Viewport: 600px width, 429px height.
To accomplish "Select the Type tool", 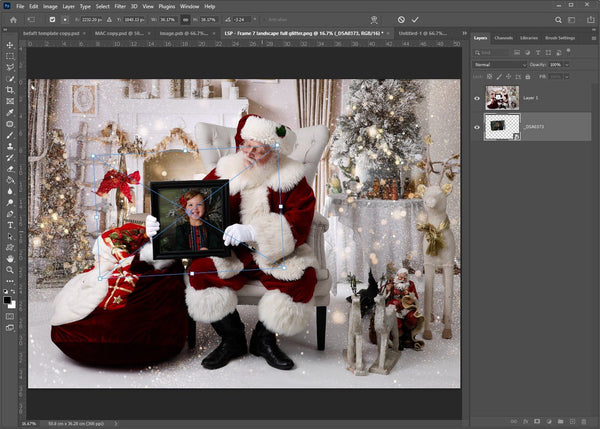I will 10,225.
